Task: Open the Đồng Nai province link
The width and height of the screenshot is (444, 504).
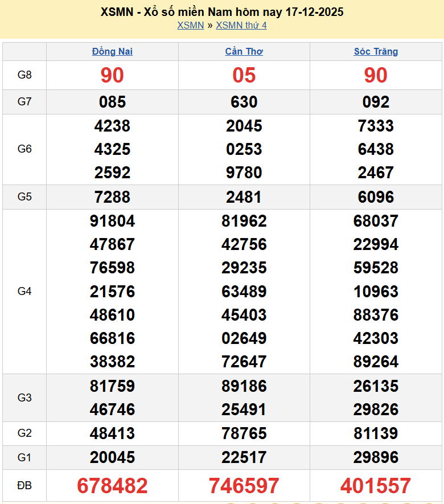Action: pyautogui.click(x=112, y=51)
